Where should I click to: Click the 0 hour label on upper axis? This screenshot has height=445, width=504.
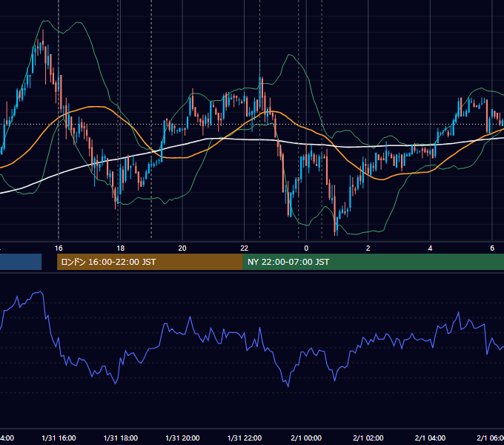pyautogui.click(x=306, y=248)
